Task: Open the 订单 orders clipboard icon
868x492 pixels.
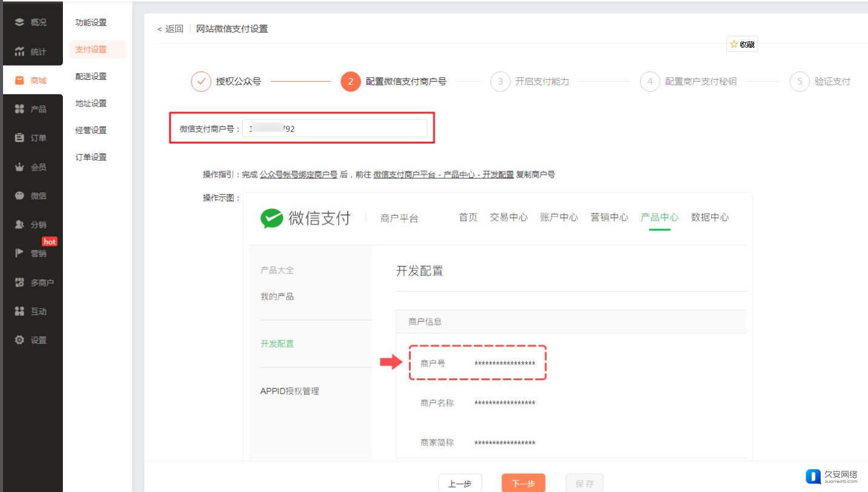Action: click(x=19, y=138)
